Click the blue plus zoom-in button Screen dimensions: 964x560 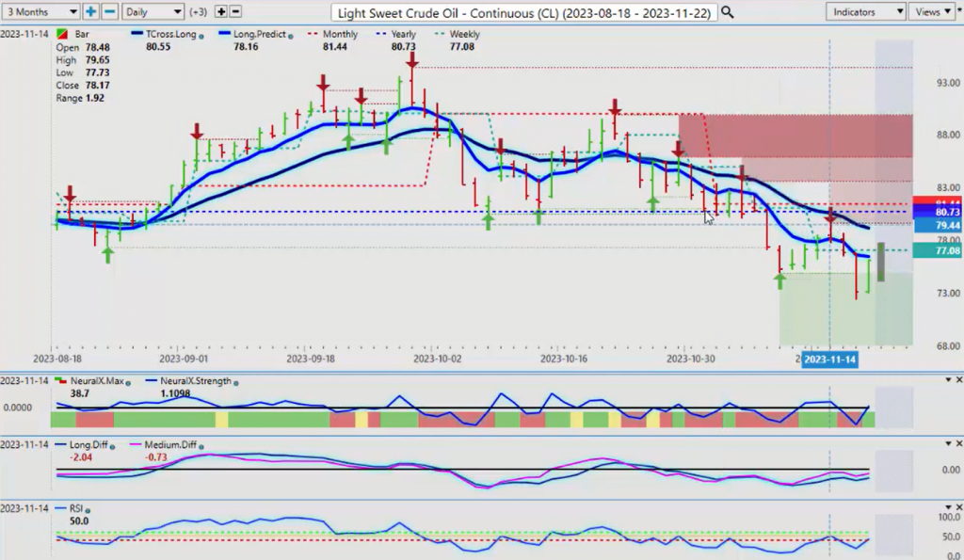click(x=90, y=12)
